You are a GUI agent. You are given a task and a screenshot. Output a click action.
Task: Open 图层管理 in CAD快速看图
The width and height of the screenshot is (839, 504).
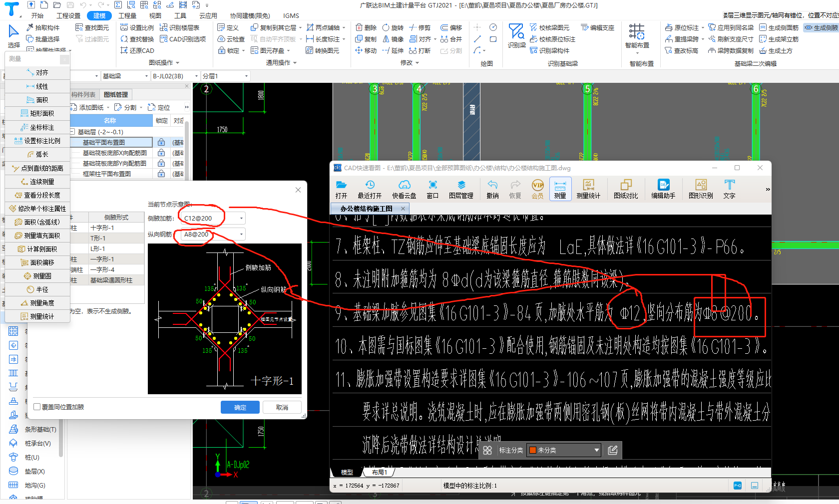[x=461, y=190]
